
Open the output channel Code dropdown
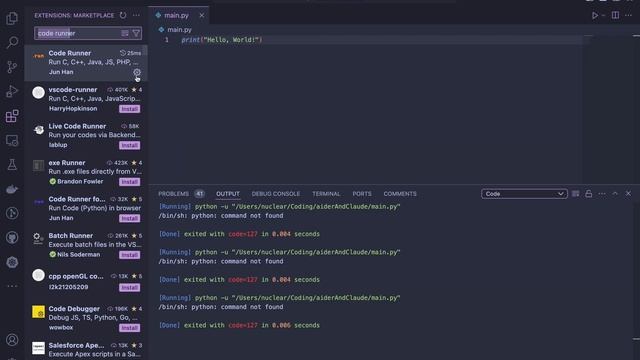(524, 194)
